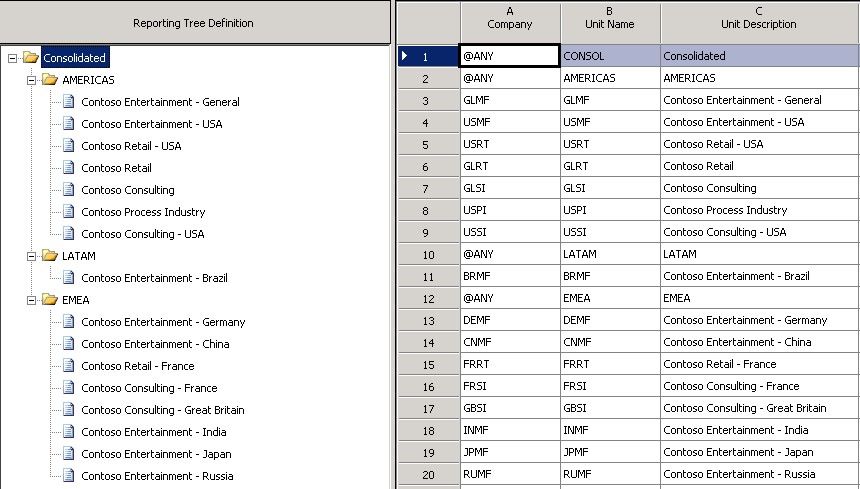Click document icon for Contoso Retail - USA
Viewport: 860px width, 489px height.
click(69, 145)
